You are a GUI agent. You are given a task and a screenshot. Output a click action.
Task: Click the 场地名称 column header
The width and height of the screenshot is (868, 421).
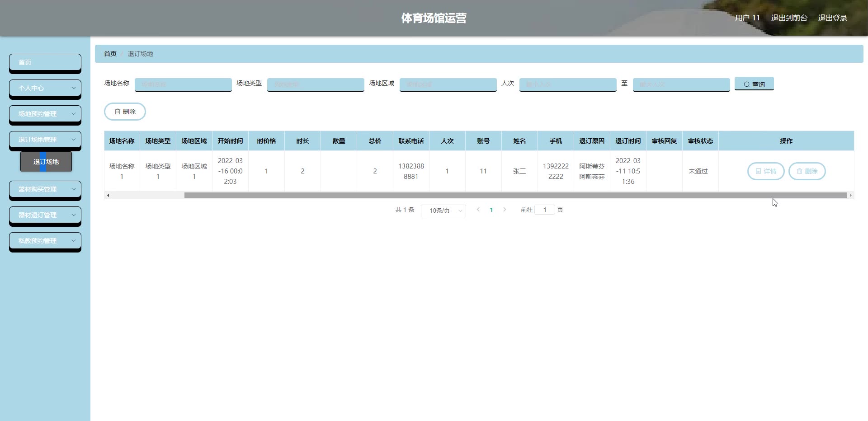coord(122,141)
